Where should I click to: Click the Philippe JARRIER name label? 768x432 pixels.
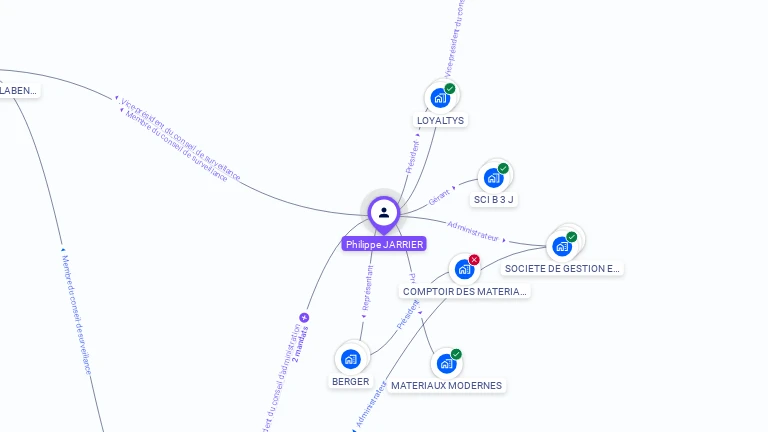(384, 244)
